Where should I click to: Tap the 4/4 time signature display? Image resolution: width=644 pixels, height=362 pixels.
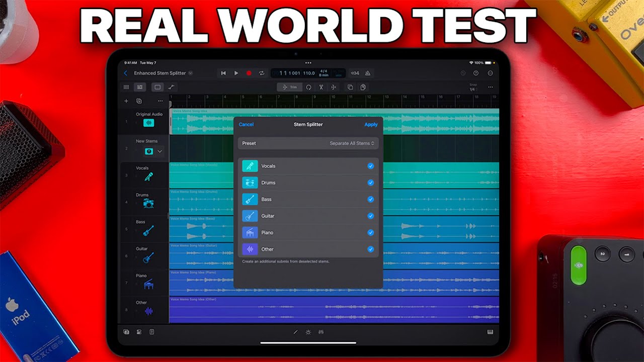324,71
